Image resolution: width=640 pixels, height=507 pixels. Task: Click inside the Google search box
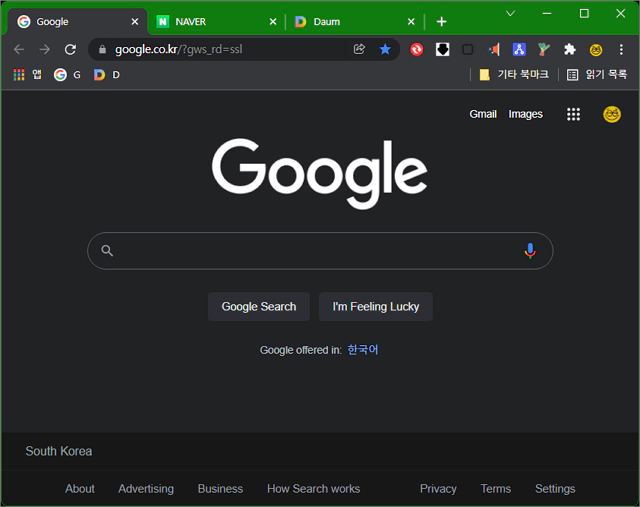coord(320,251)
